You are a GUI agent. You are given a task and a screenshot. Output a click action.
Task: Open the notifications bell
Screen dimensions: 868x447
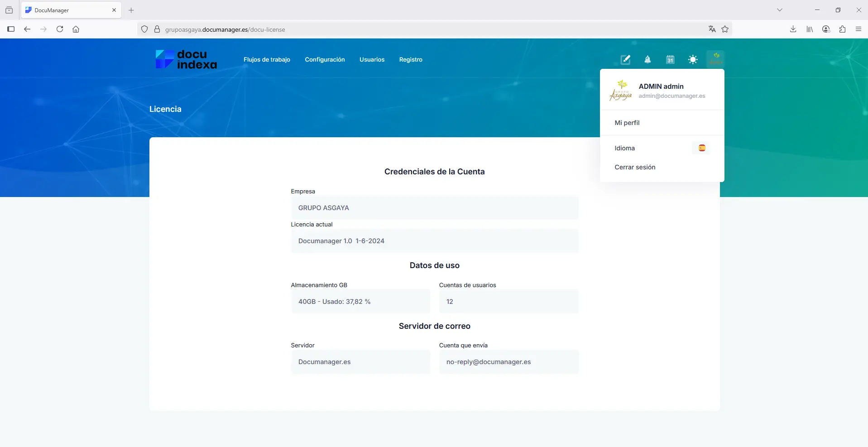coord(647,60)
